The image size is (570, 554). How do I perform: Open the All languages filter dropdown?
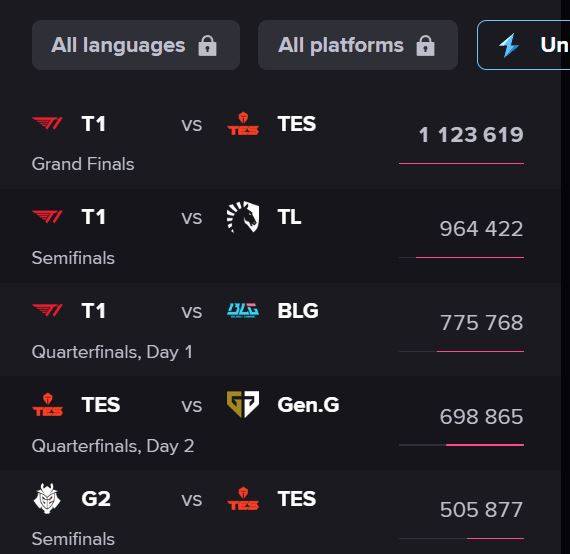click(136, 45)
